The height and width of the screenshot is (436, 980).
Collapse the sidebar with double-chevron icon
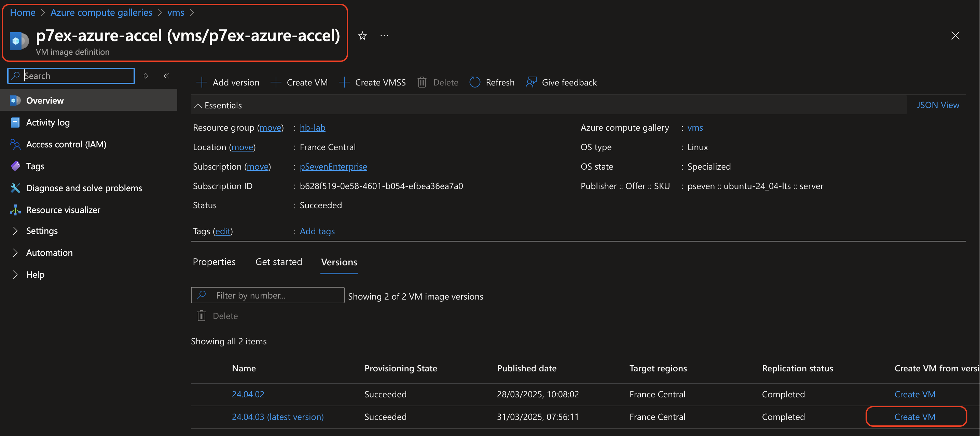(x=166, y=76)
